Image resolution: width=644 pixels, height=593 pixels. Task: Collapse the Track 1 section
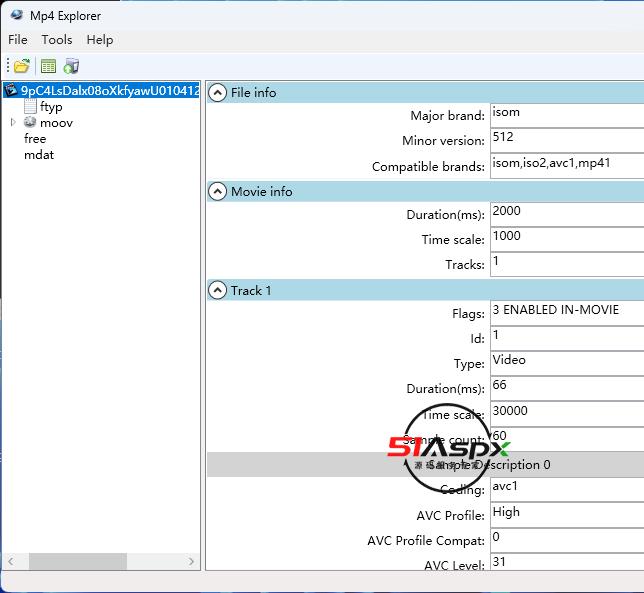[x=217, y=290]
